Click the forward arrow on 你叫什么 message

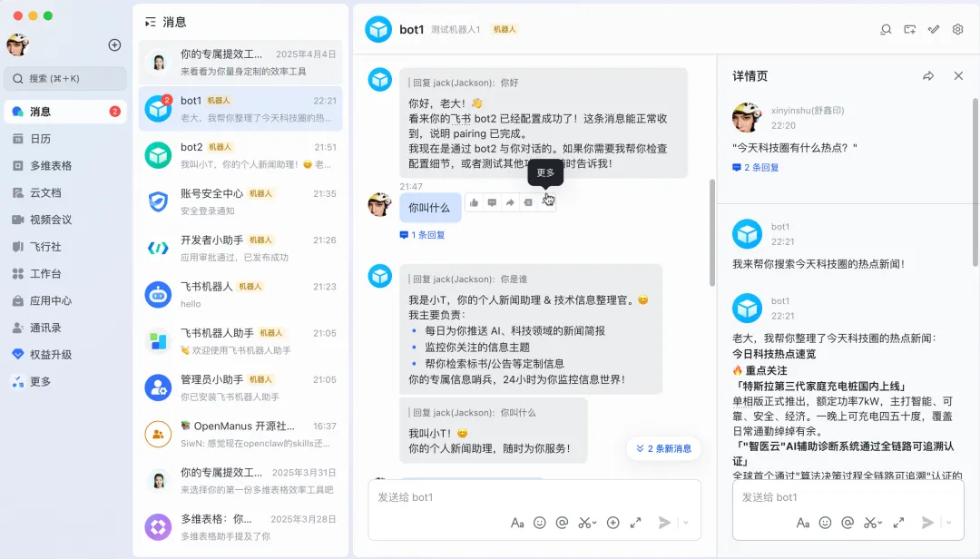coord(510,202)
